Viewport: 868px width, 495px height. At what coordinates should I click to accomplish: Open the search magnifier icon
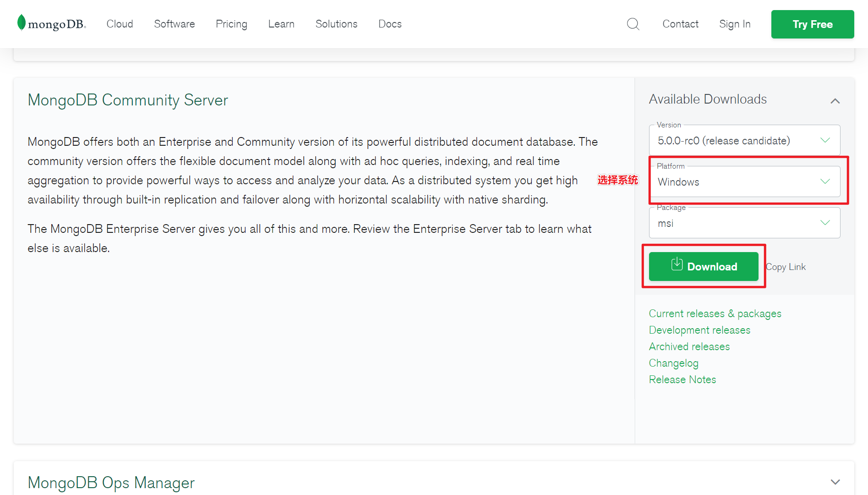pos(633,24)
